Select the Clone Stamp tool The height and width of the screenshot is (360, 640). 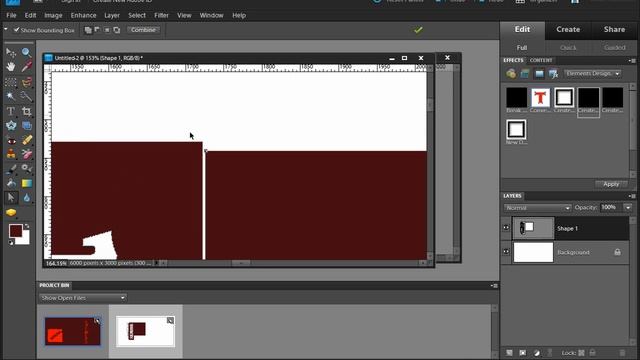click(11, 154)
